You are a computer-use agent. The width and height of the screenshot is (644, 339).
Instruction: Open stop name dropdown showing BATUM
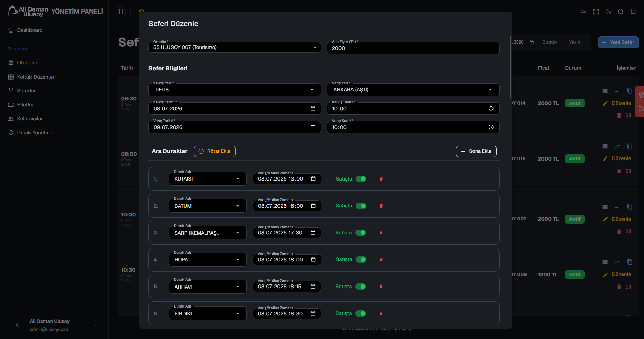(208, 206)
